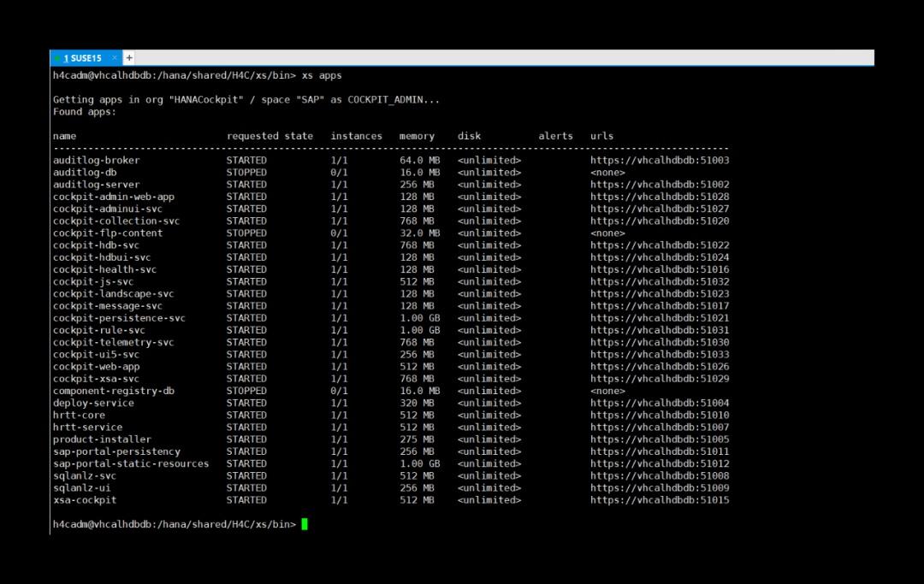This screenshot has height=584, width=924.
Task: Click the hrtt-core URL ending 51010
Action: (660, 415)
